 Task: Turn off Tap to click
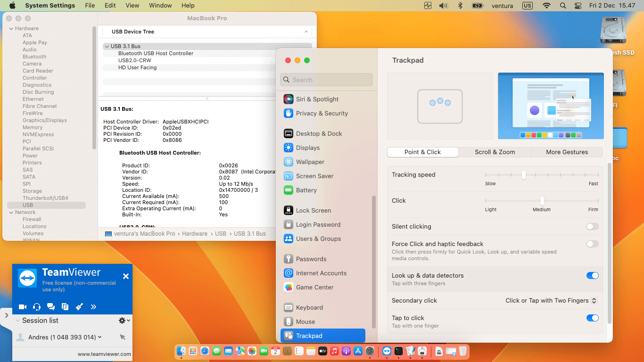[592, 318]
